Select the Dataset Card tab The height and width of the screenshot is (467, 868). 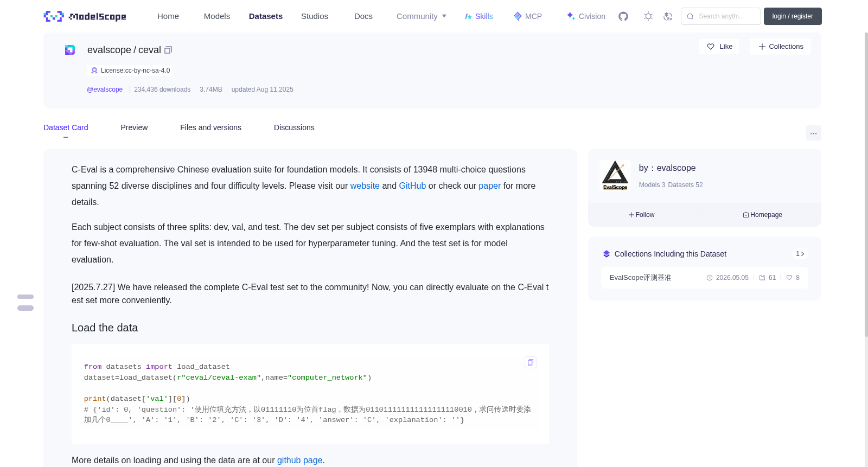point(66,127)
